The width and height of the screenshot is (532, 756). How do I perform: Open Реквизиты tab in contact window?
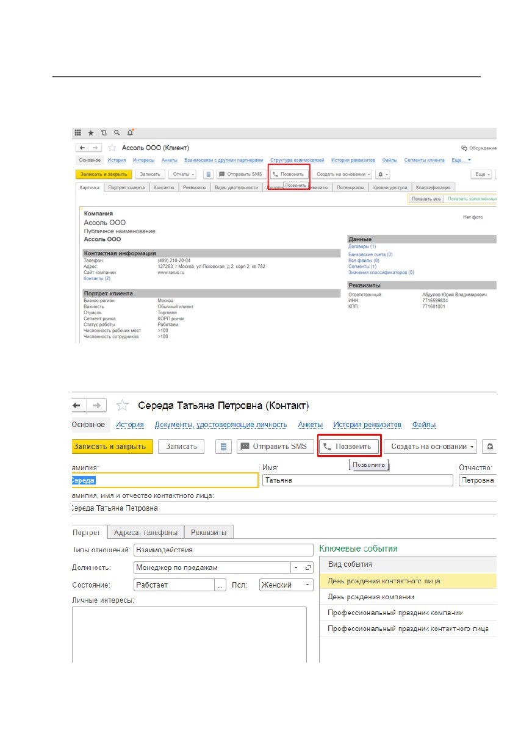209,532
